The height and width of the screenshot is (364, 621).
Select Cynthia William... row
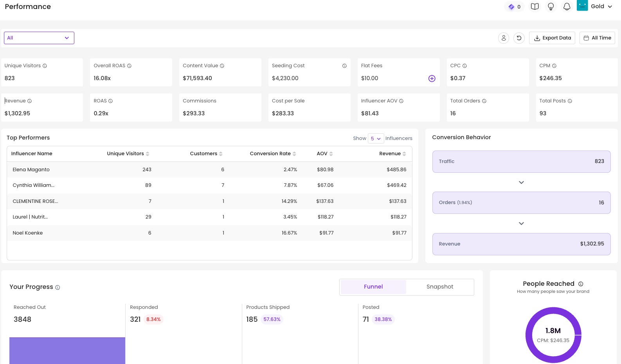(209, 185)
